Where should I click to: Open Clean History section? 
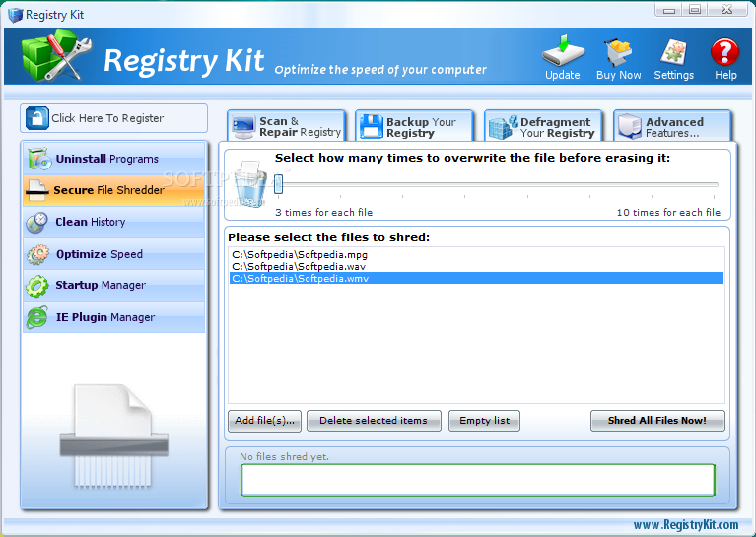tap(114, 222)
